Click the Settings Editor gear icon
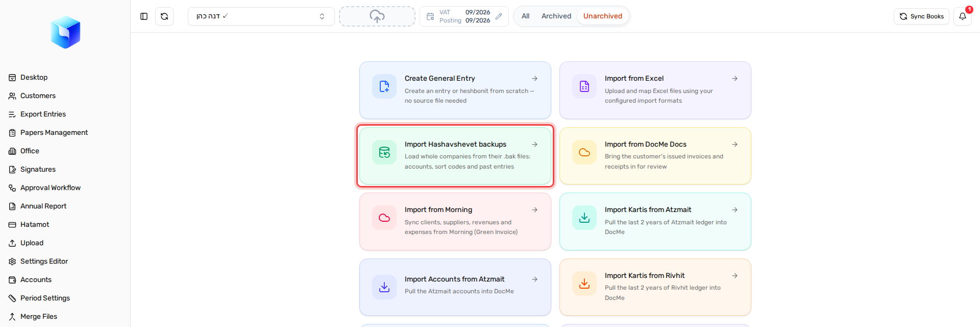This screenshot has width=980, height=327. (12, 262)
